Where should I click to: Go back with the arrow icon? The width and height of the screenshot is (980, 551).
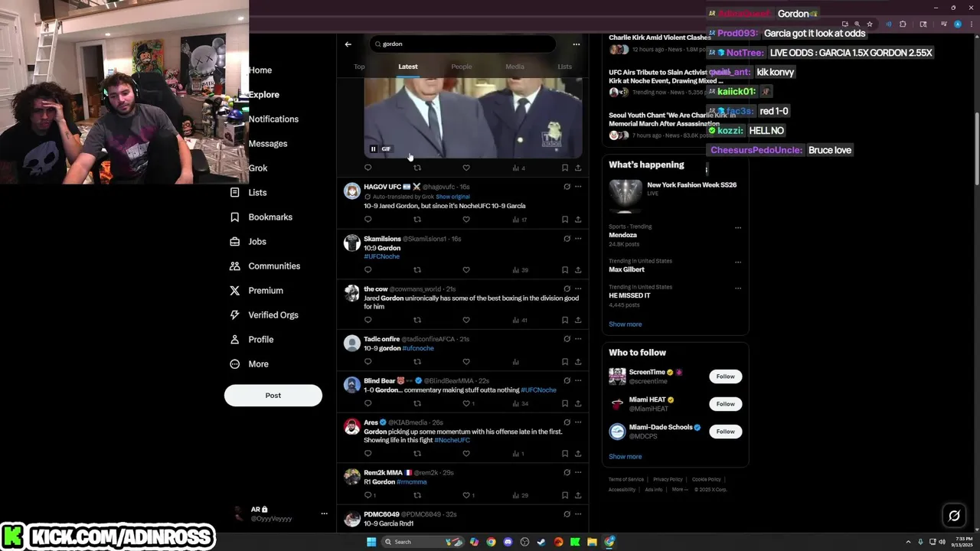pos(348,44)
